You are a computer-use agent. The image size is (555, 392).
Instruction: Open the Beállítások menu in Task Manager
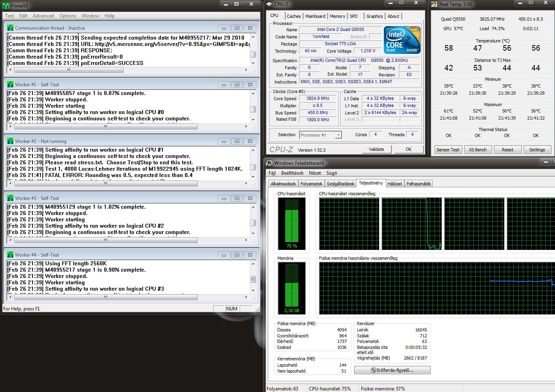(292, 173)
